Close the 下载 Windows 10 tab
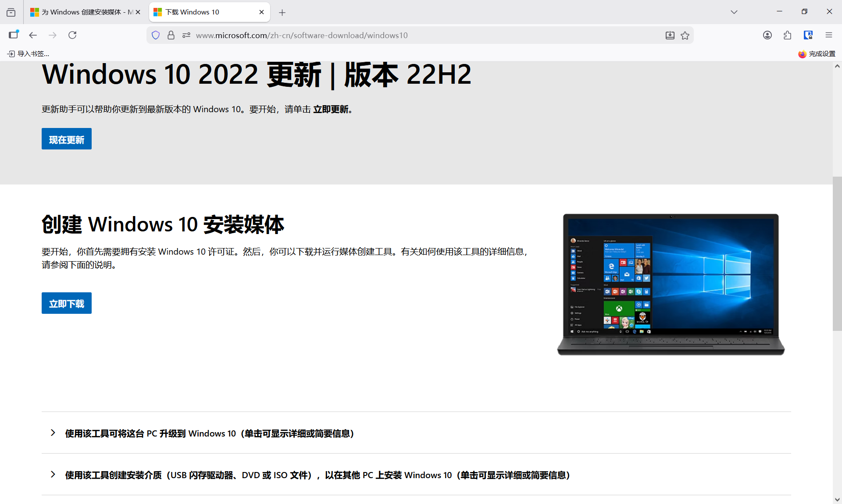842x504 pixels. [x=262, y=12]
